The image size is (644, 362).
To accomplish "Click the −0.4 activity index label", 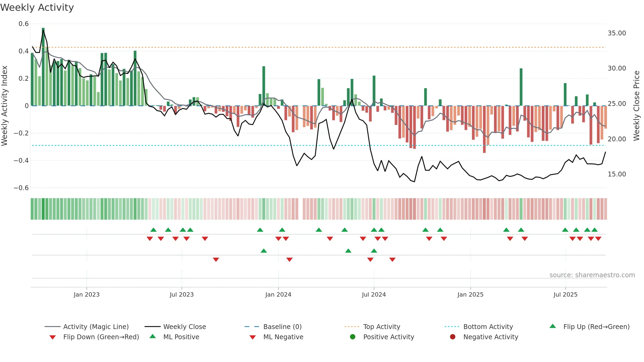I will 21,161.
